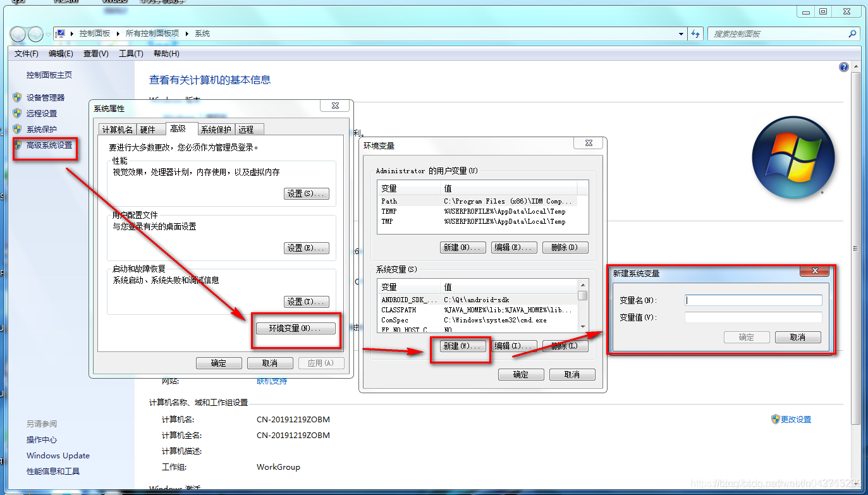Click the Variable value (变量值) input field
This screenshot has height=495, width=868.
click(754, 317)
